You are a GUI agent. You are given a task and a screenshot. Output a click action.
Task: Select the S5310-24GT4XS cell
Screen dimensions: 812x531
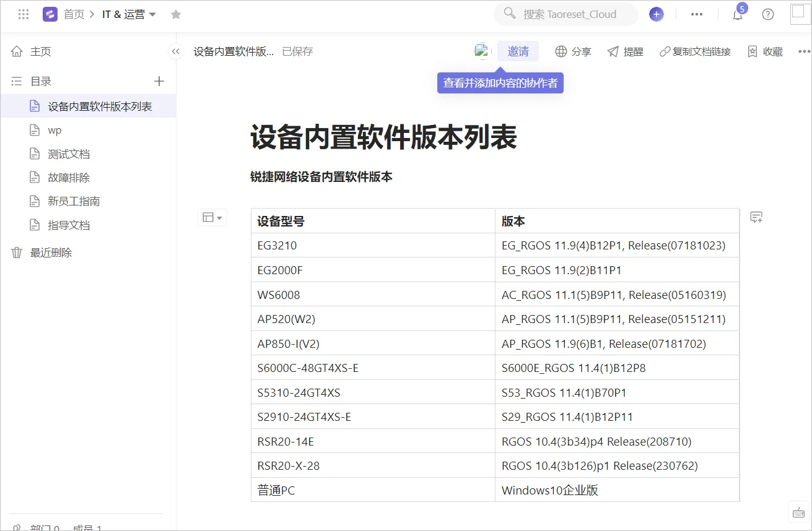tap(373, 392)
